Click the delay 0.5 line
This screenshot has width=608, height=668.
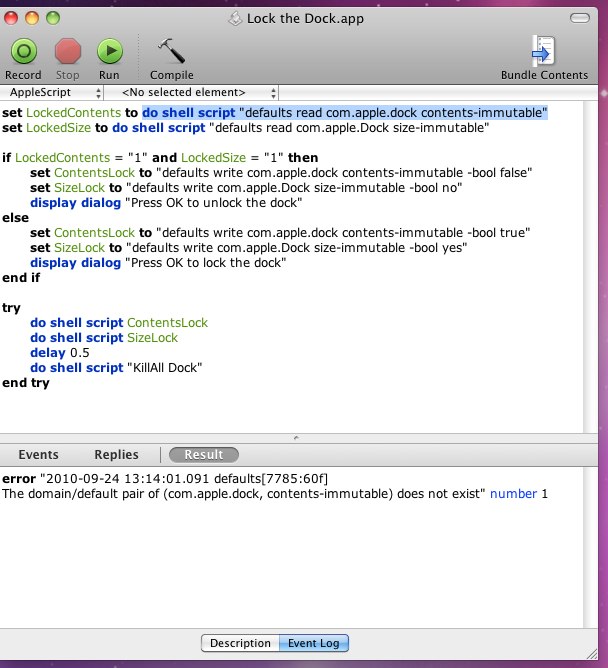pos(60,353)
